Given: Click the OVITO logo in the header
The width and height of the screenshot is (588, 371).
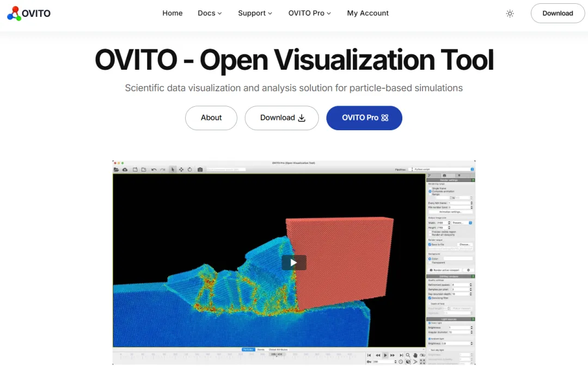Looking at the screenshot, I should click(29, 13).
